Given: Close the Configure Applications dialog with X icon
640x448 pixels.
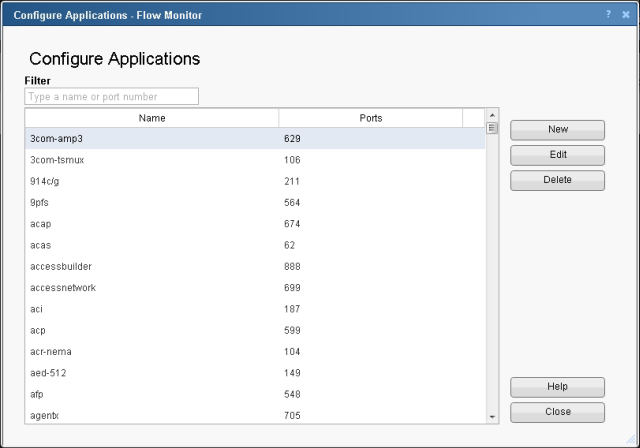Looking at the screenshot, I should coord(626,15).
